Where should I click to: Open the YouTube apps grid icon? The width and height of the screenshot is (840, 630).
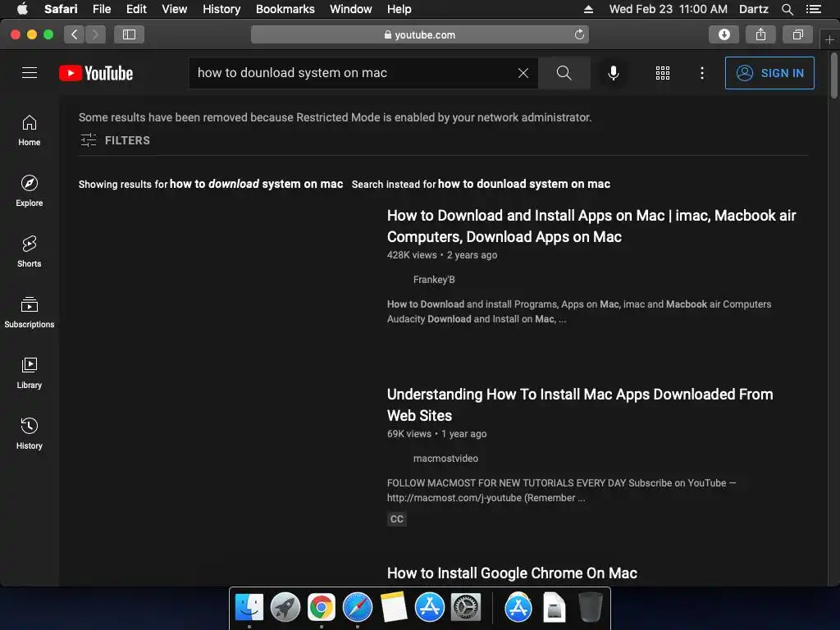point(663,73)
